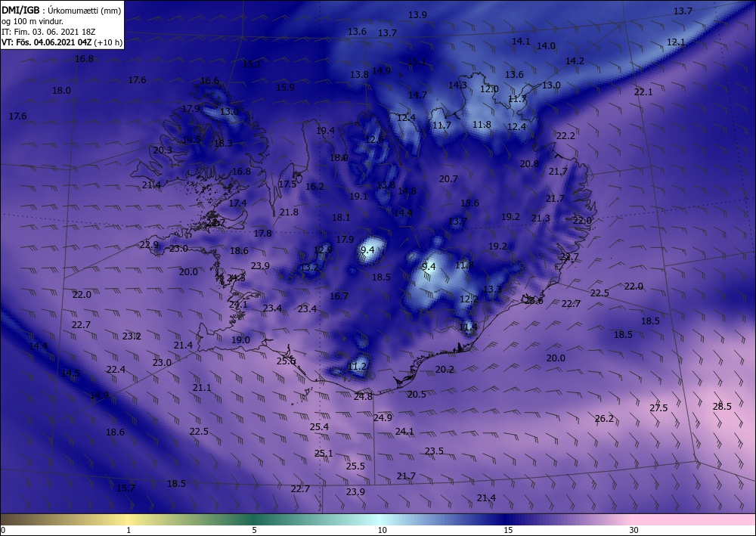The width and height of the screenshot is (756, 536).
Task: Click the 16.7 map value
Action: coord(339,296)
